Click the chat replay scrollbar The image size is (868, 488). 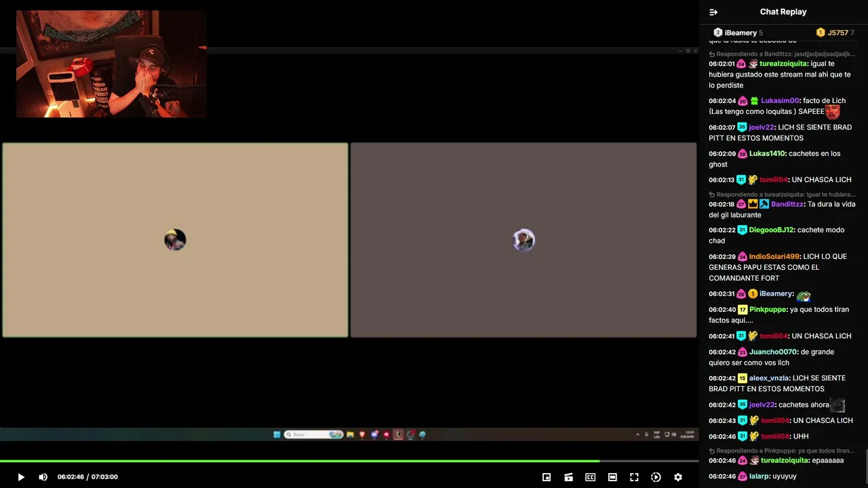pos(866,468)
